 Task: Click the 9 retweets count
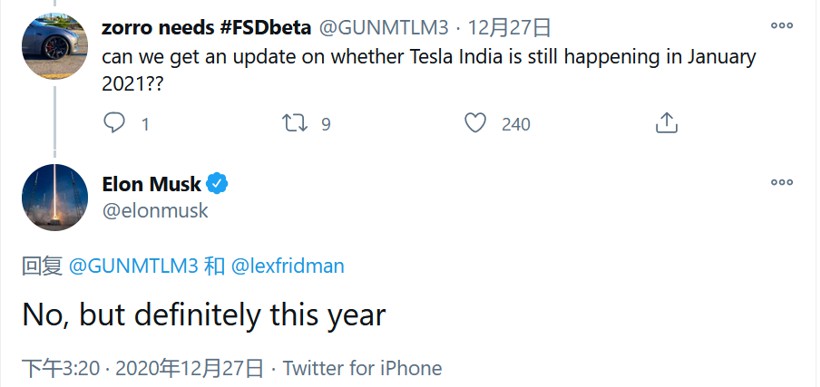pyautogui.click(x=326, y=124)
